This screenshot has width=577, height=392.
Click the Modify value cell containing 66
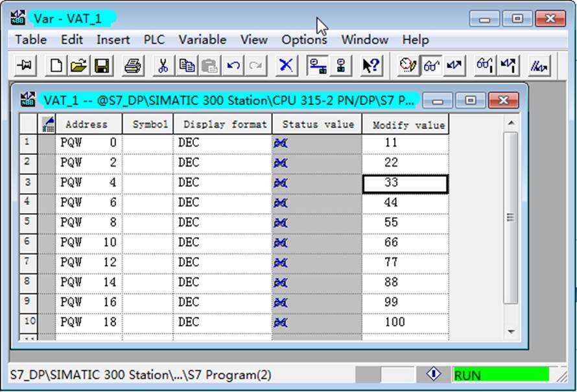[405, 242]
